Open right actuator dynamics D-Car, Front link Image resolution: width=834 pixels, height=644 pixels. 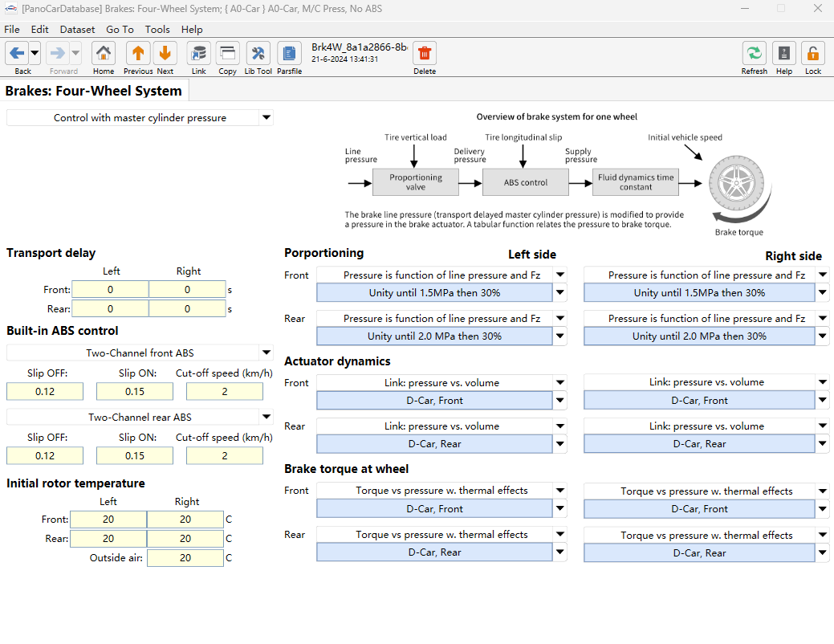coord(699,400)
